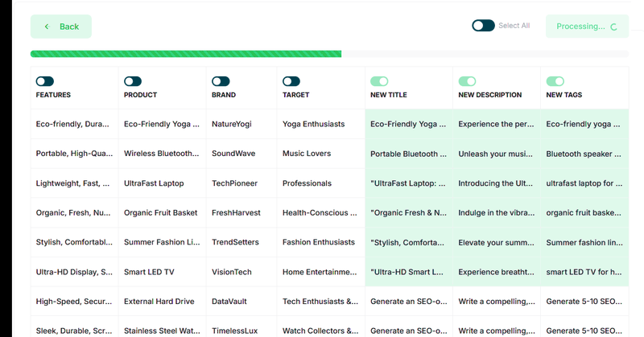The width and height of the screenshot is (644, 337).
Task: Turn off the NEW DESCRIPTION column toggle
Action: (x=468, y=81)
